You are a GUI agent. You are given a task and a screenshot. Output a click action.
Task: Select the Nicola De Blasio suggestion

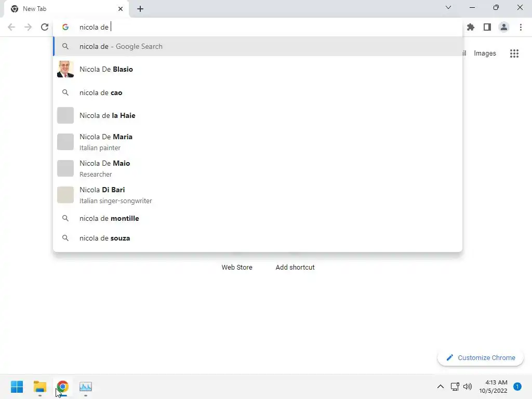(258, 69)
